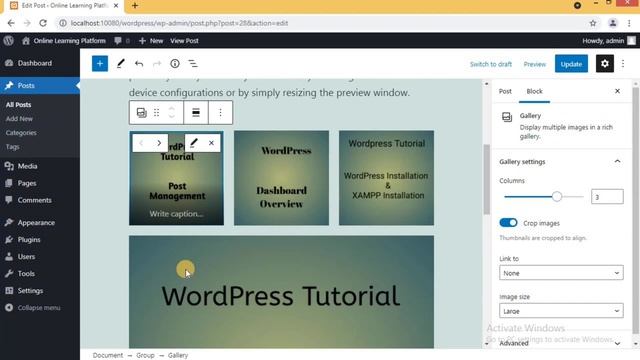Open the Chrome profile avatar
This screenshot has height=360, width=640.
point(612,23)
